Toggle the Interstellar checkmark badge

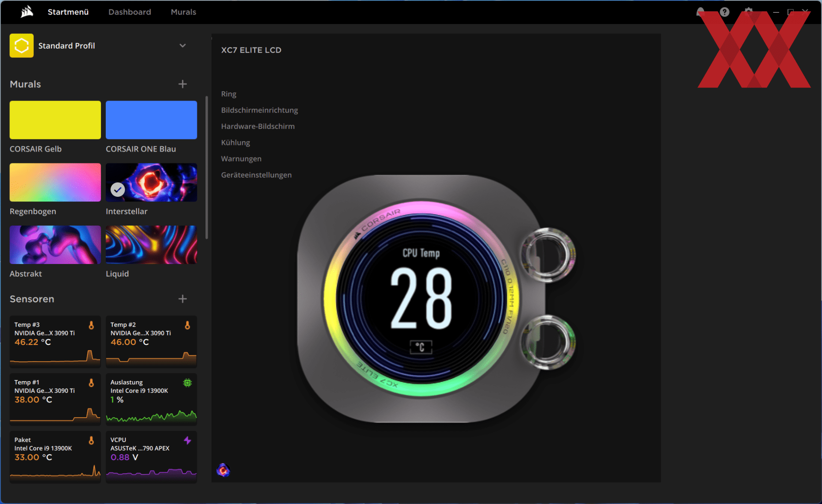tap(118, 189)
